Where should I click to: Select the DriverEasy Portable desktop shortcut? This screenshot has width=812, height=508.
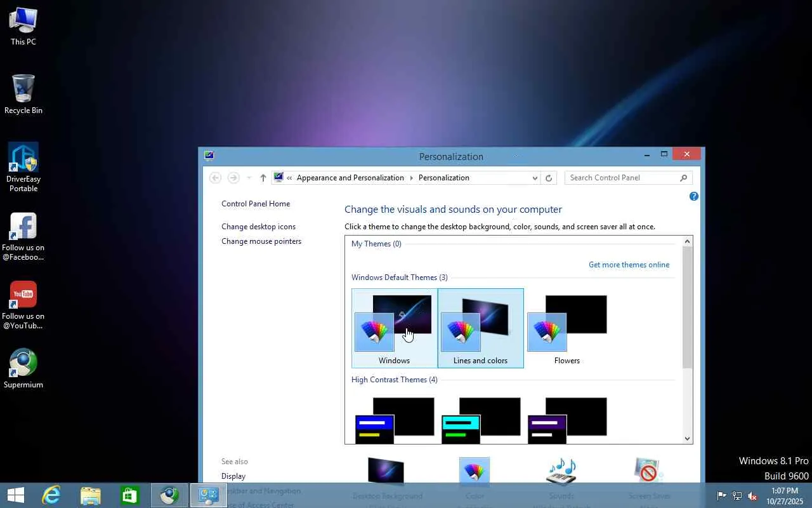click(x=23, y=167)
